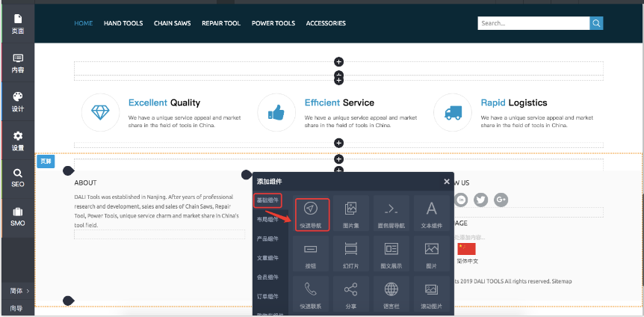Open the 设计 design panel in sidebar
Viewport: 644px width, 317px height.
[17, 102]
